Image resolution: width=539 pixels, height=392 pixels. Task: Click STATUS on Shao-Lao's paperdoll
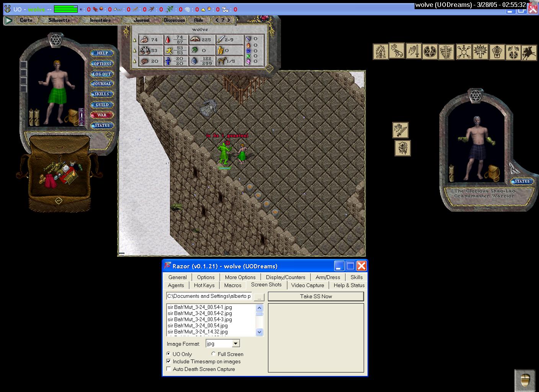coord(522,181)
